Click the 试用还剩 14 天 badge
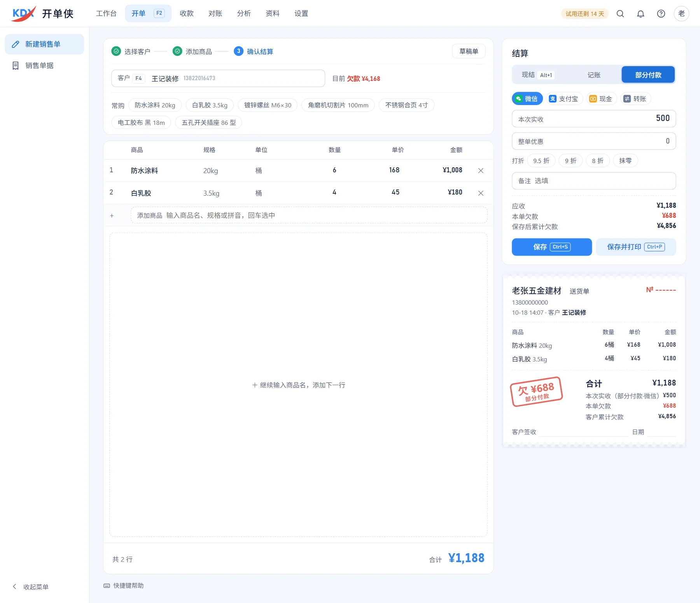 (x=584, y=14)
